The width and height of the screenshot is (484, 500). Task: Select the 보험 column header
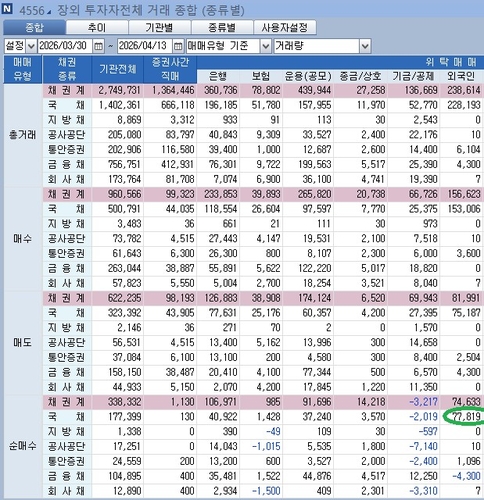click(x=261, y=76)
